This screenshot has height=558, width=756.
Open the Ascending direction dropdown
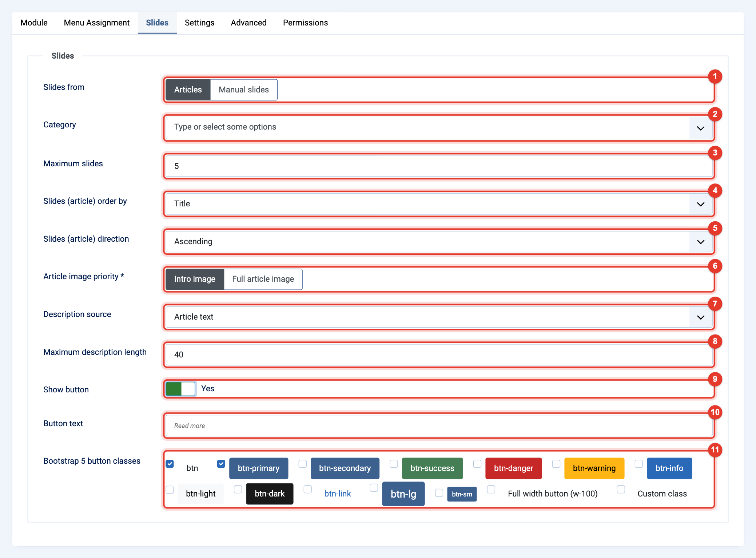pyautogui.click(x=439, y=242)
